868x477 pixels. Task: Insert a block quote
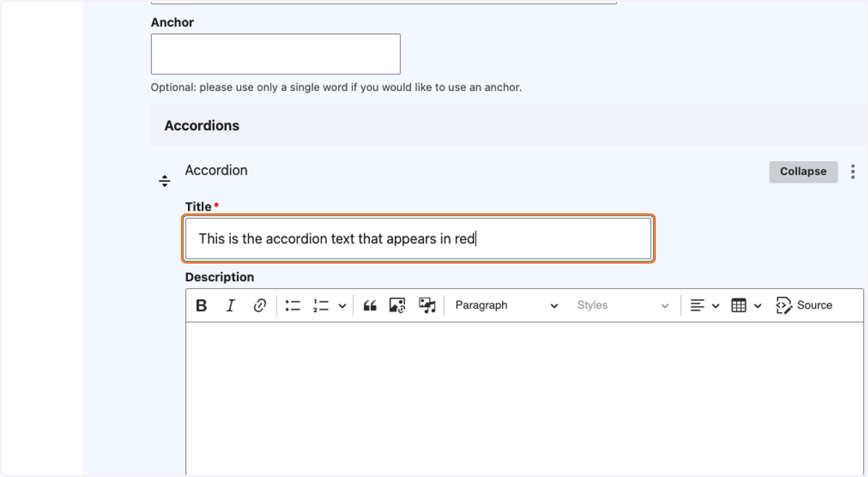pyautogui.click(x=370, y=306)
